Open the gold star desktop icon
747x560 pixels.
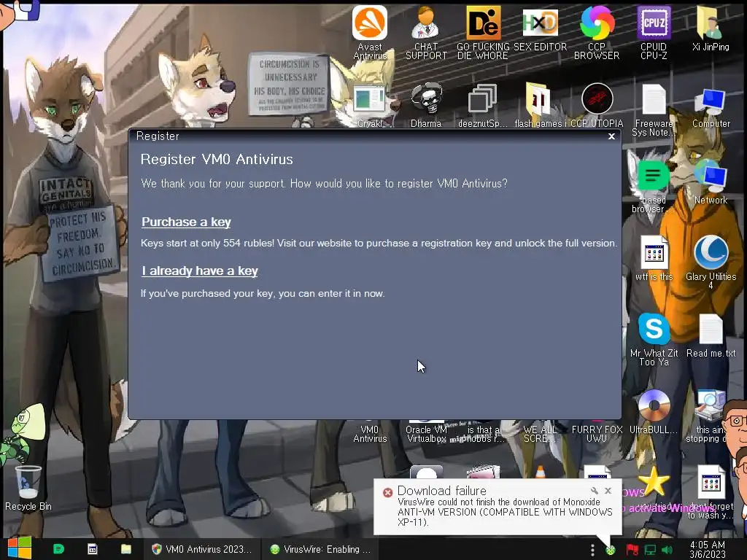click(654, 481)
